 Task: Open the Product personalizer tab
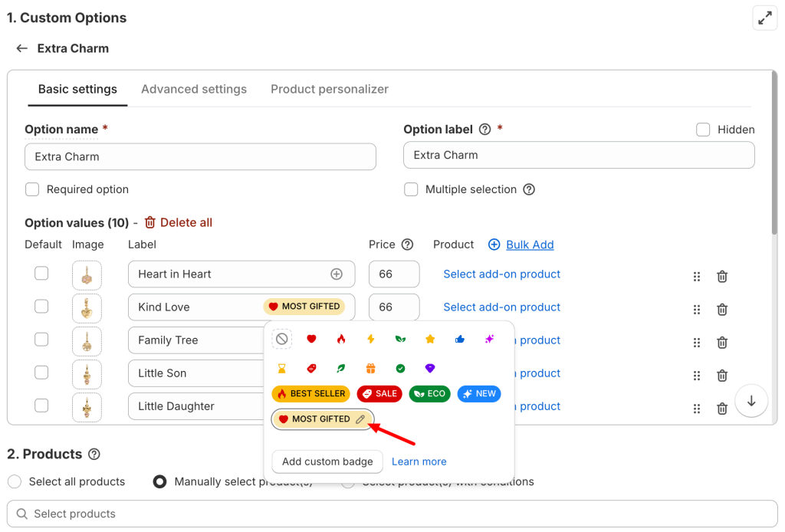330,90
